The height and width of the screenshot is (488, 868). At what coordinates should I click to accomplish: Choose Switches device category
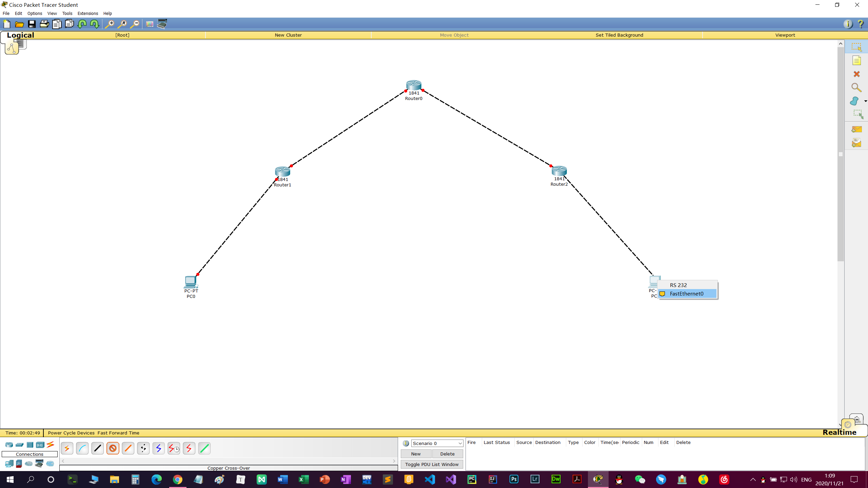coord(19,445)
